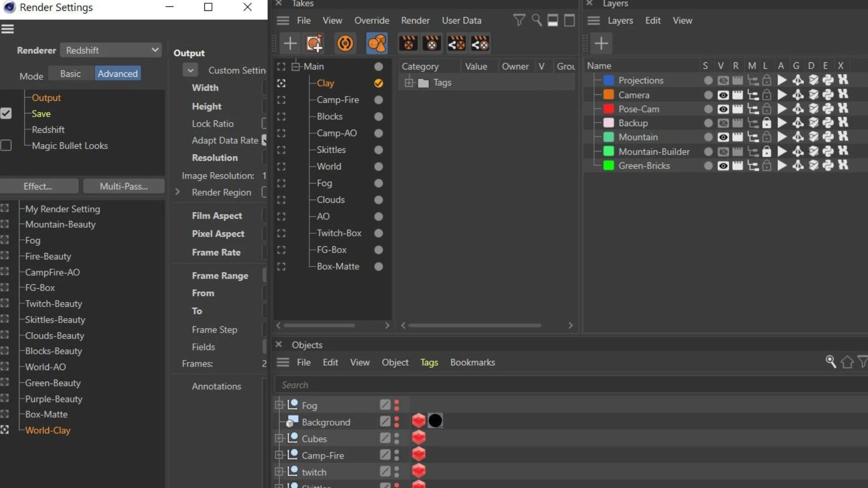
Task: Open the Bookmarks menu in Objects panel
Action: pyautogui.click(x=472, y=362)
